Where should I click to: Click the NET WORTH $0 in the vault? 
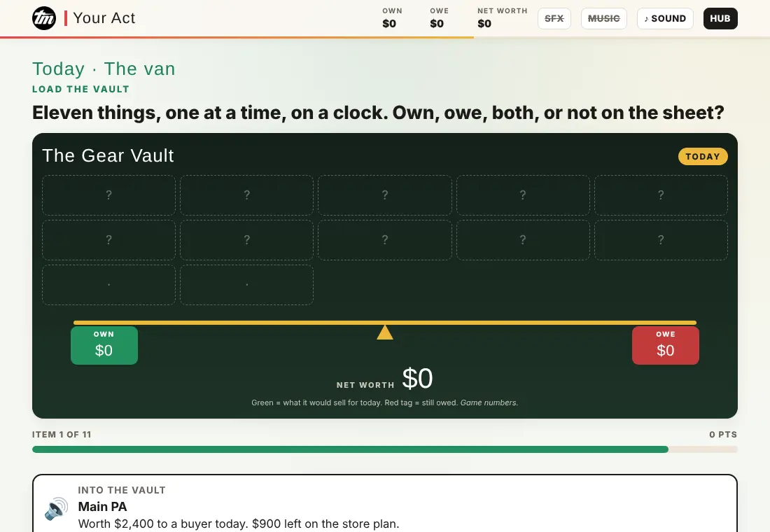384,379
